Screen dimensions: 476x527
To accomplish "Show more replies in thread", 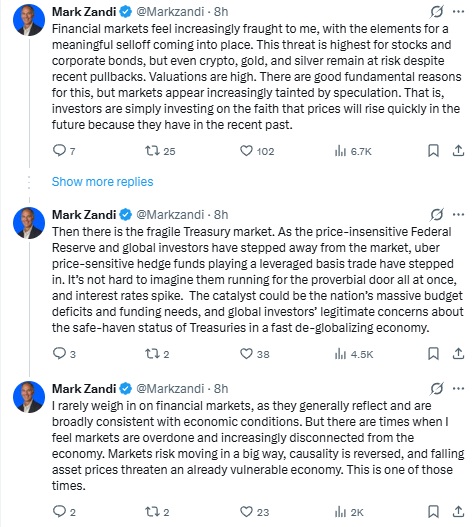I will click(103, 181).
